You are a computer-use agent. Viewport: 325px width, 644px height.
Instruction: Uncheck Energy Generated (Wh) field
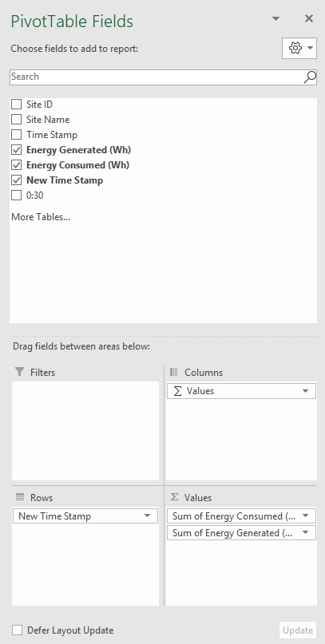pyautogui.click(x=17, y=150)
